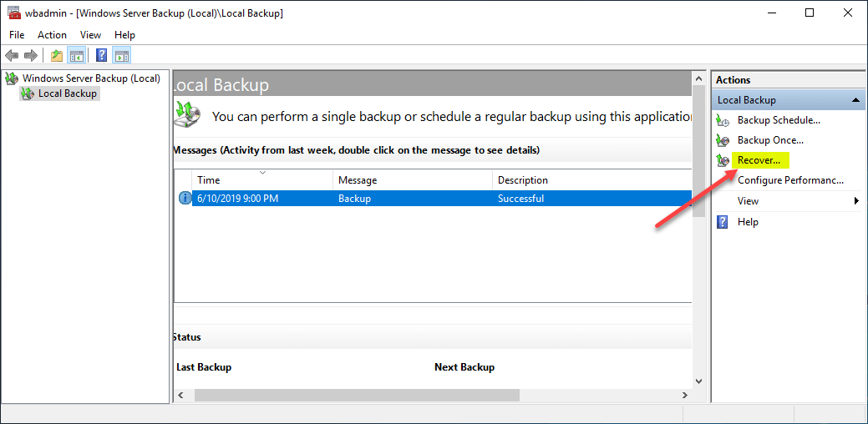This screenshot has height=424, width=868.
Task: Open the File menu
Action: (x=18, y=35)
